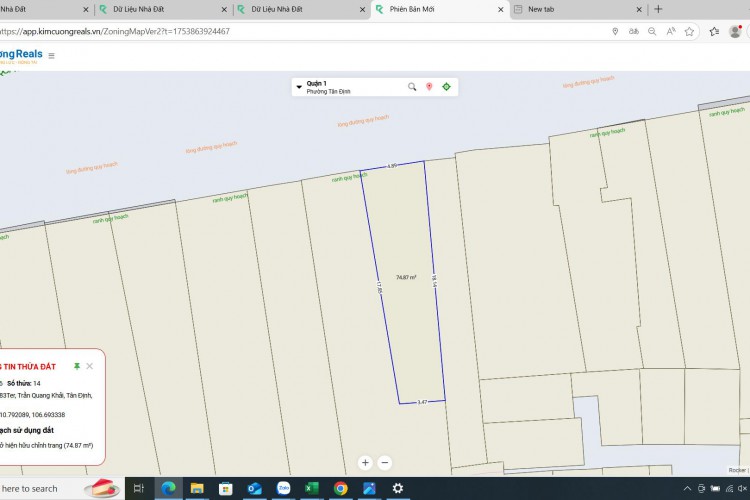Switch to the middle Dữ Liệu Nhà Đất tab
The image size is (750, 500).
(164, 9)
